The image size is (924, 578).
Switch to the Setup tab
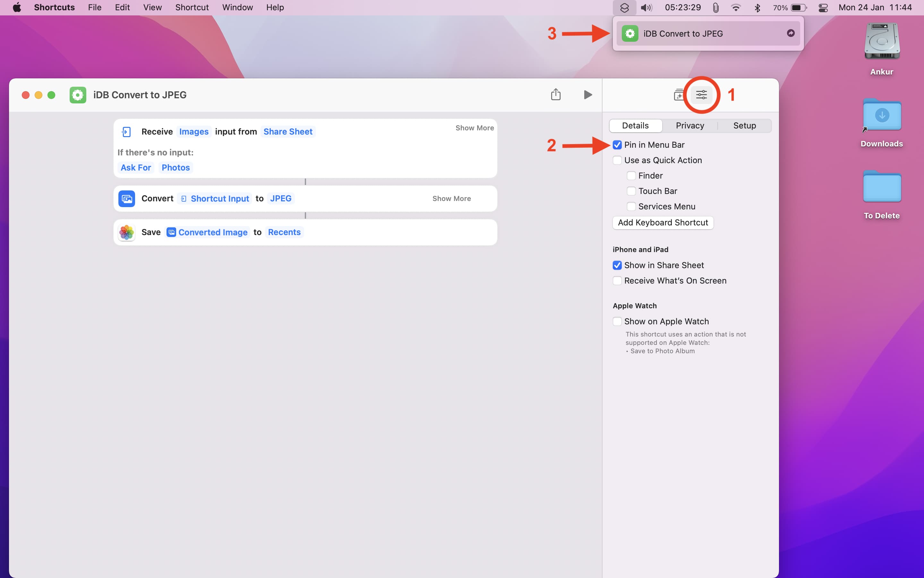(744, 126)
